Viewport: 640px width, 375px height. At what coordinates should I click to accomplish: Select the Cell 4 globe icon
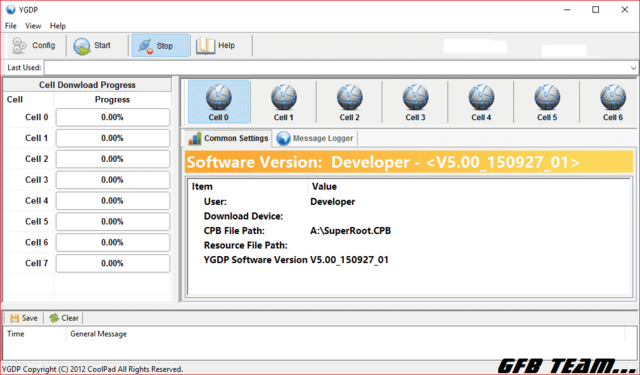point(481,102)
